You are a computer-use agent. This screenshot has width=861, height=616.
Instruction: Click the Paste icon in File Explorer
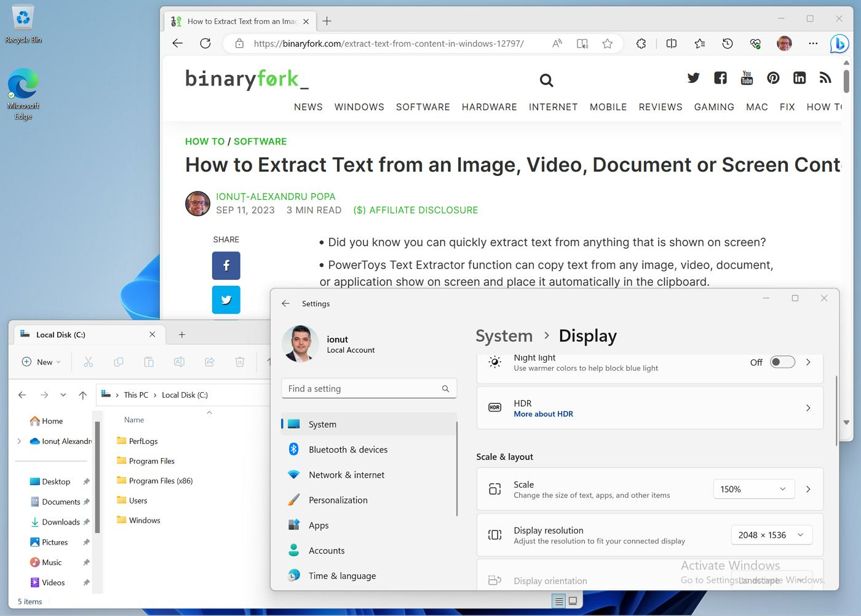(x=149, y=361)
